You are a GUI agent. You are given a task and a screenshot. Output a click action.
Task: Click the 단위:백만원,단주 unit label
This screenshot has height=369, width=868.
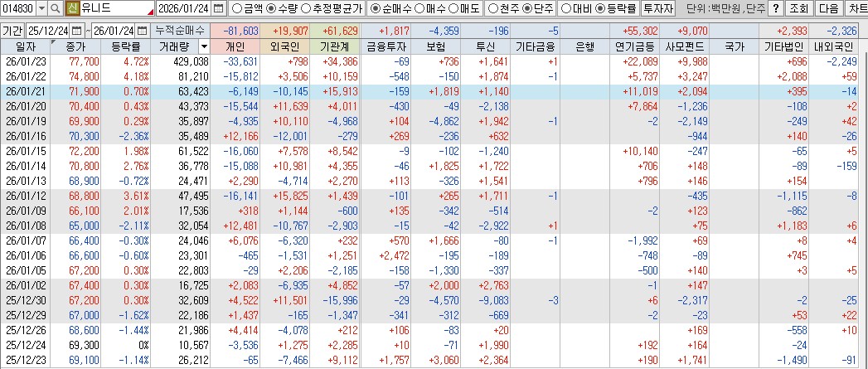pyautogui.click(x=725, y=8)
